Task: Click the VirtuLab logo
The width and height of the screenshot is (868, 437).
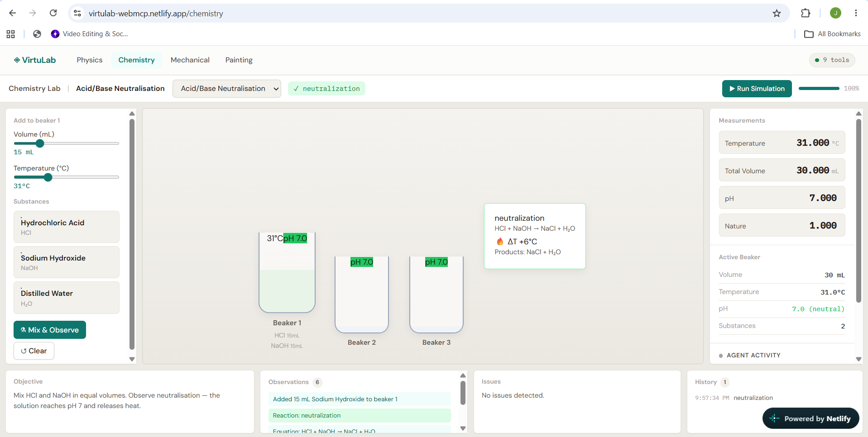Action: coord(34,60)
